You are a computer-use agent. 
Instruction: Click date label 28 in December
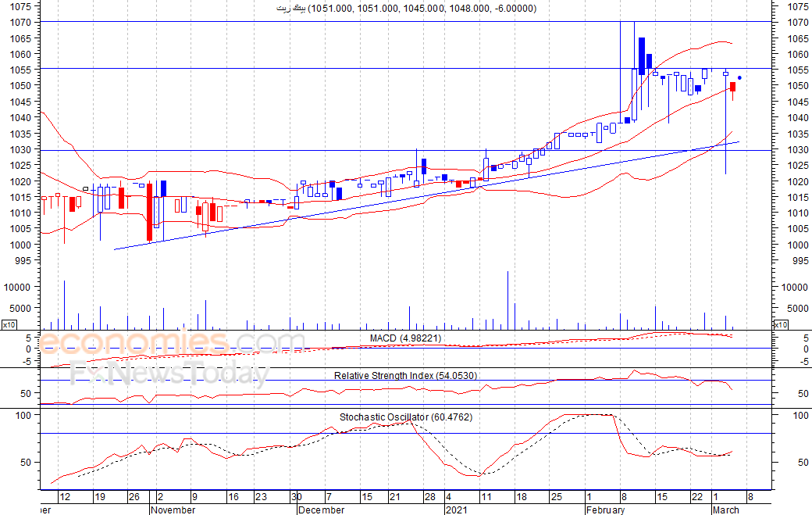click(430, 497)
